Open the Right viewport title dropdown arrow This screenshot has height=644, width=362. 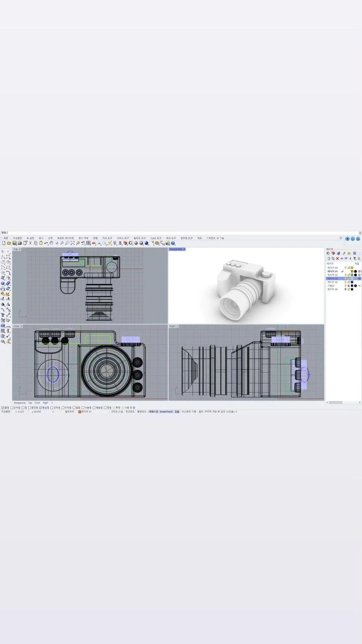pyautogui.click(x=178, y=326)
